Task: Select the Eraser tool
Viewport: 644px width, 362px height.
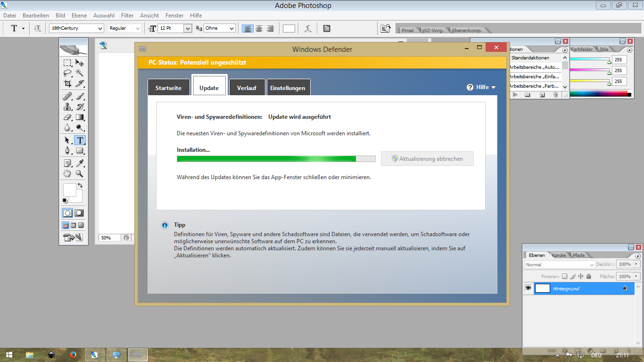Action: [x=67, y=117]
